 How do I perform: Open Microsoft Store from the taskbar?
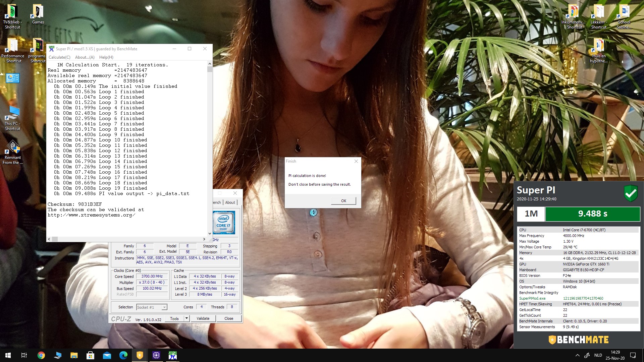(91, 355)
